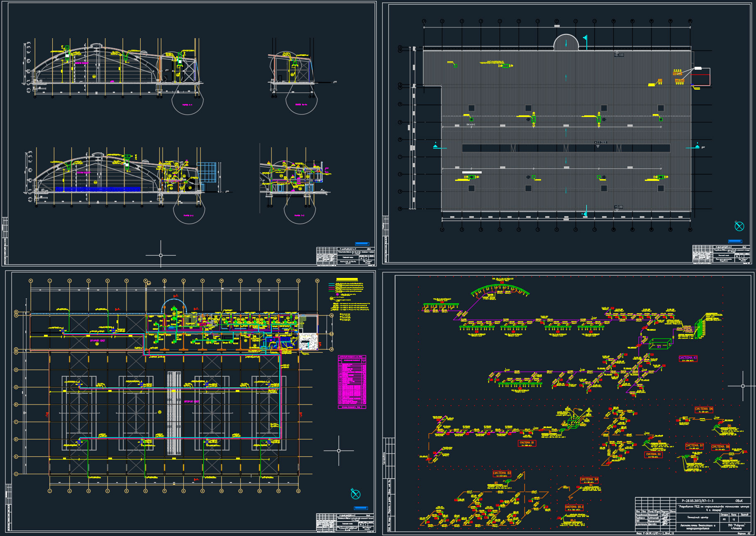Click the blue rectangle on roof plan sheet

coord(735,241)
